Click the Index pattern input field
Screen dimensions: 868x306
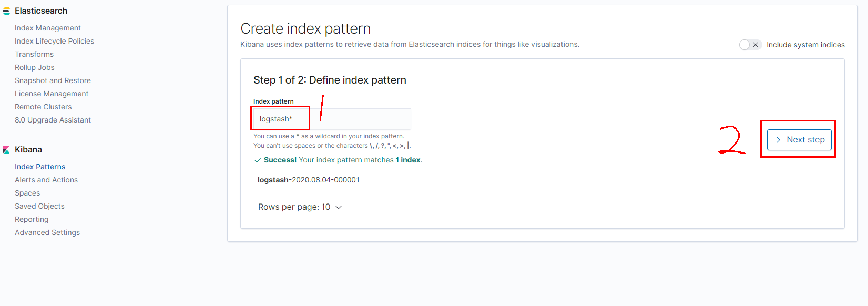point(331,119)
